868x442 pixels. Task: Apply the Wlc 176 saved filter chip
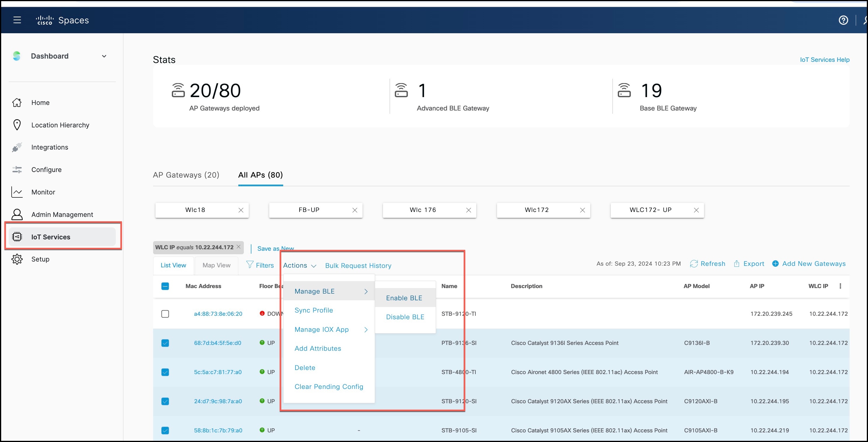click(423, 210)
